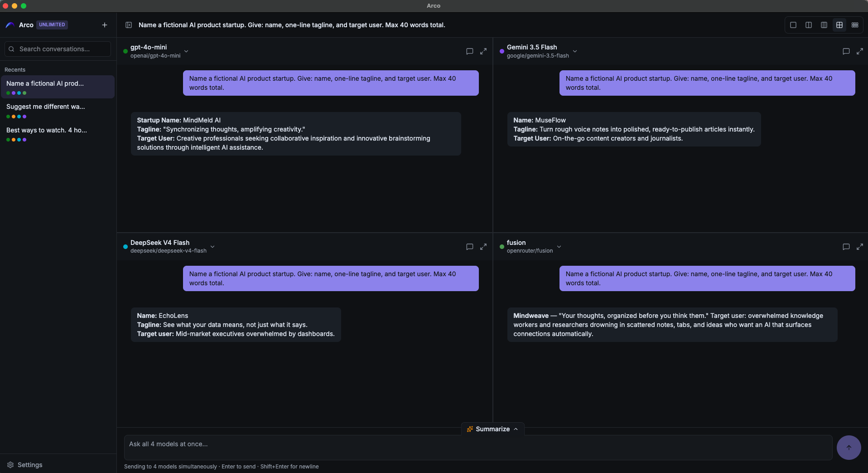The height and width of the screenshot is (473, 868).
Task: Open the gpt-4o-mini model dropdown
Action: coord(186,51)
